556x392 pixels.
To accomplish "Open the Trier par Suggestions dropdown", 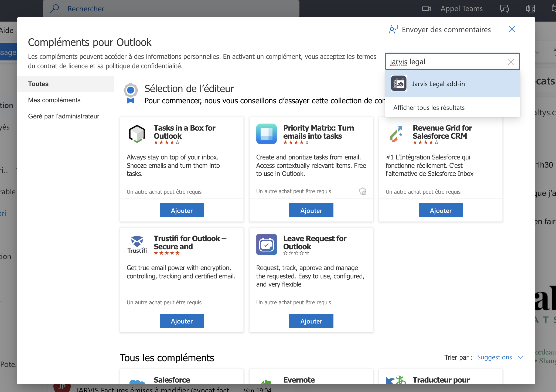I will [x=500, y=357].
